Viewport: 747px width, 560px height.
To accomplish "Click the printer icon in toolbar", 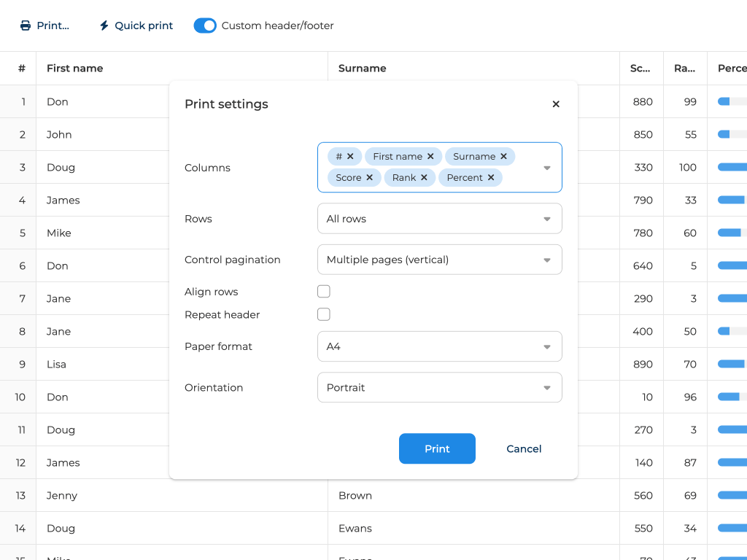I will [26, 26].
